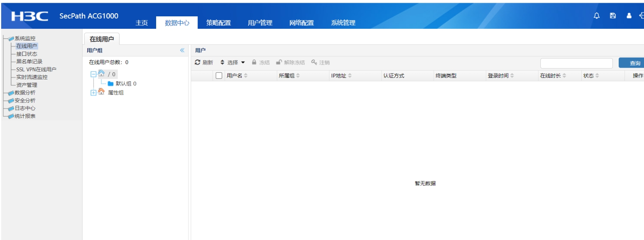This screenshot has height=240, width=644.
Task: Click the 在线用户 page tab
Action: (102, 39)
